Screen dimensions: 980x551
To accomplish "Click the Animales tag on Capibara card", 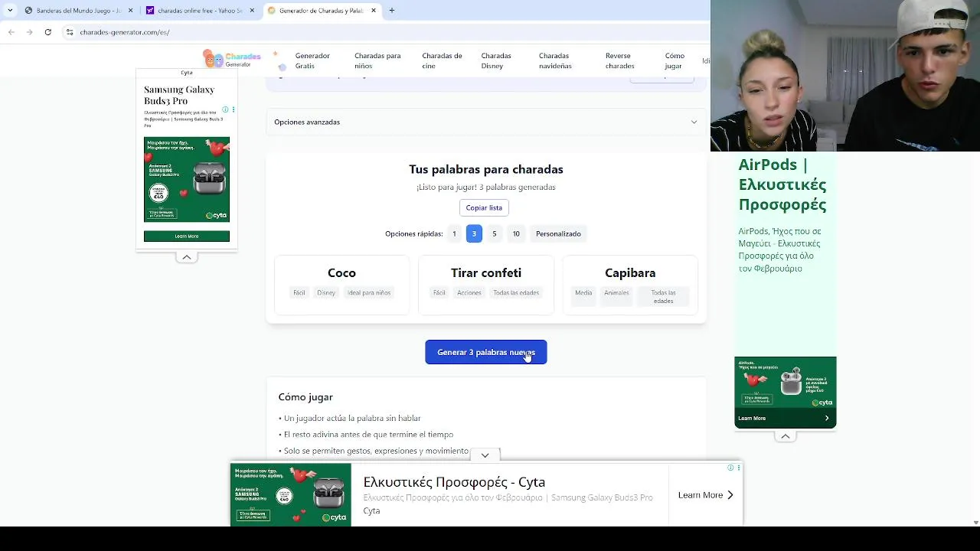I will [616, 292].
